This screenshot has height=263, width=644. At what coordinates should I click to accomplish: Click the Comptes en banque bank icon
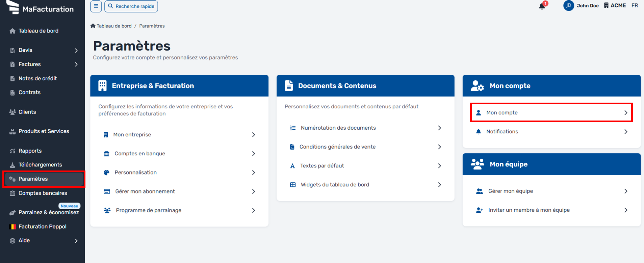pyautogui.click(x=106, y=154)
